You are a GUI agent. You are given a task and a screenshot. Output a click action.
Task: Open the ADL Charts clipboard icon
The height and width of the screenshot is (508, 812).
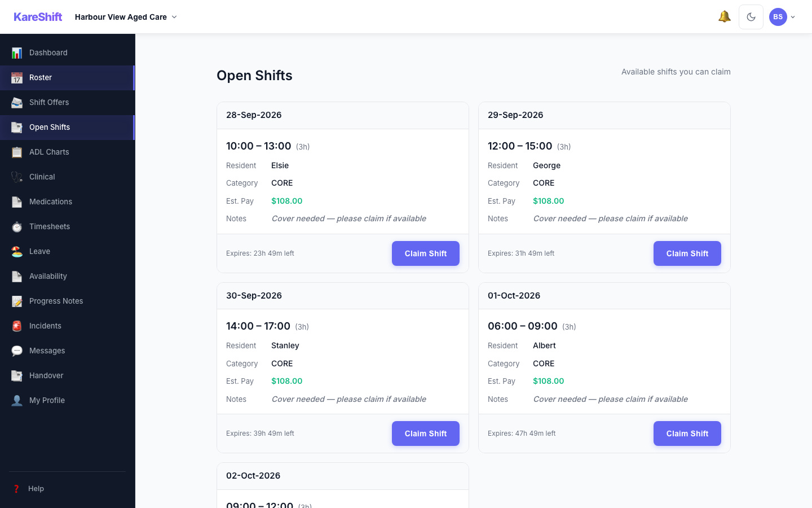point(17,152)
